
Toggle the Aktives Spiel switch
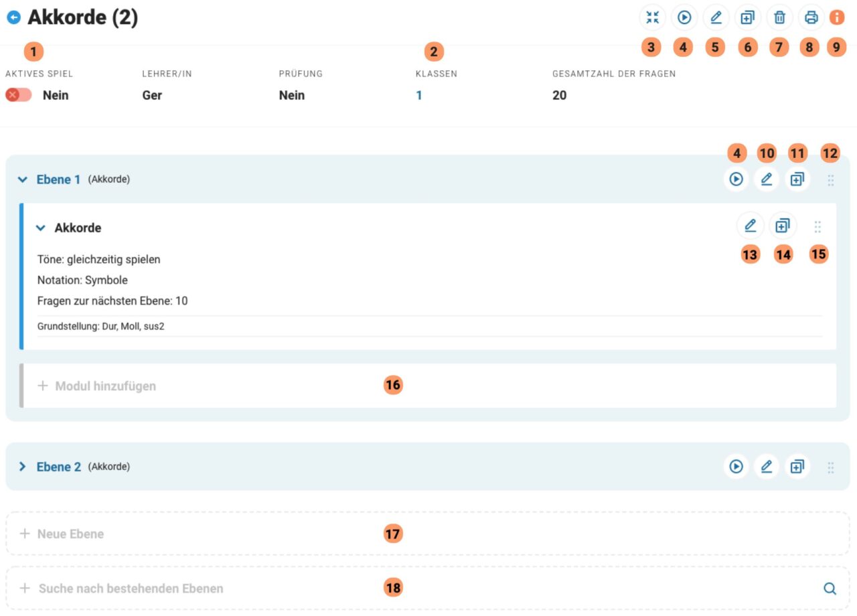tap(17, 94)
